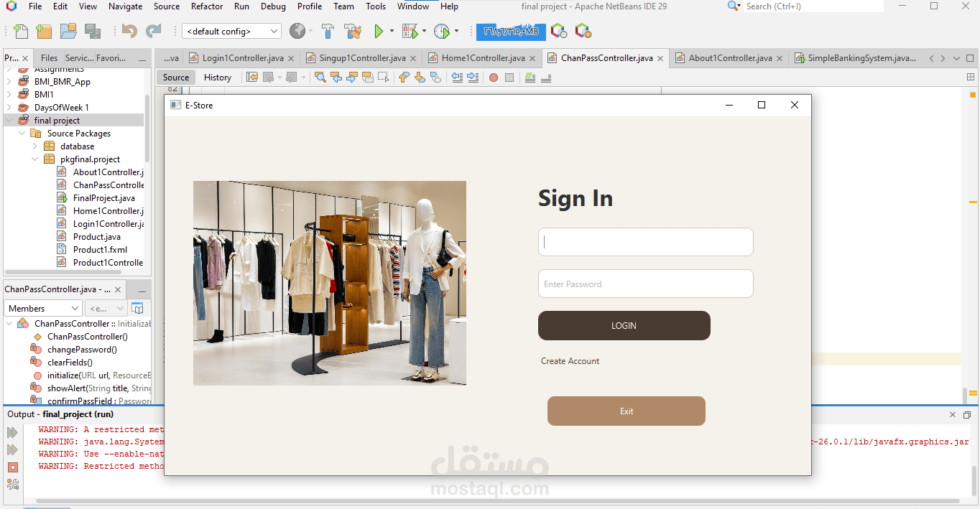Open the Tools menu

(376, 6)
